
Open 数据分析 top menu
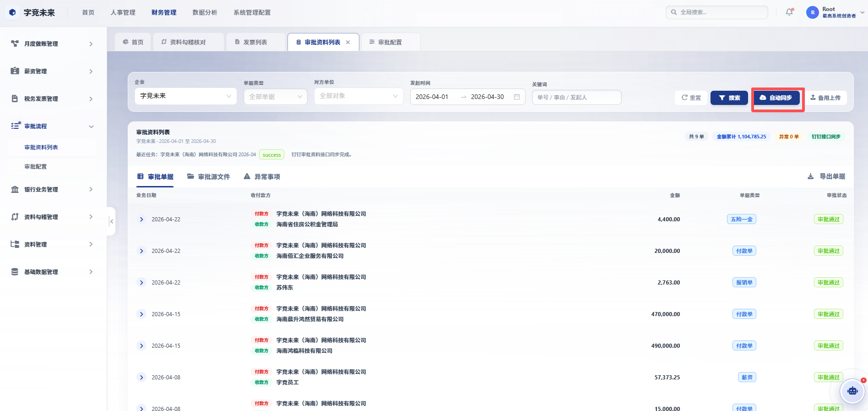point(205,13)
